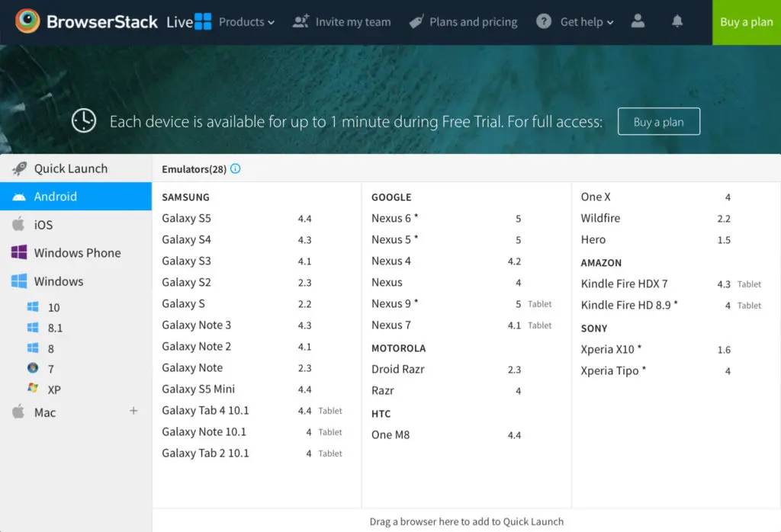Launch the Galaxy S5 Mini emulator
Viewport: 781px width, 532px height.
tap(236, 389)
